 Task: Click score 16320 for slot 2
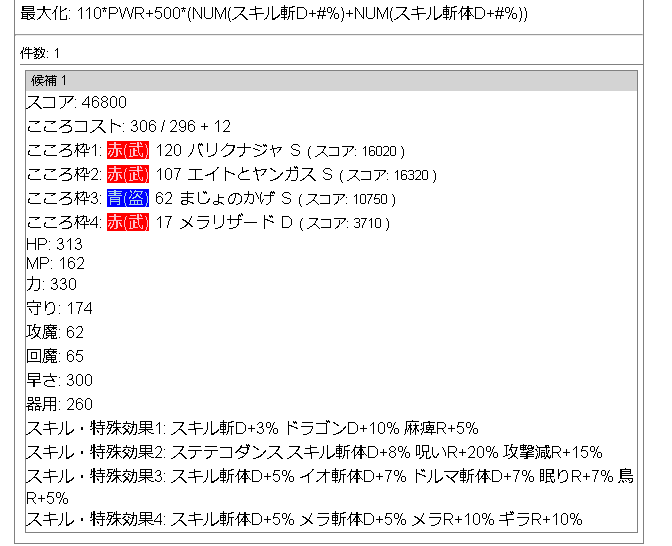(x=388, y=175)
